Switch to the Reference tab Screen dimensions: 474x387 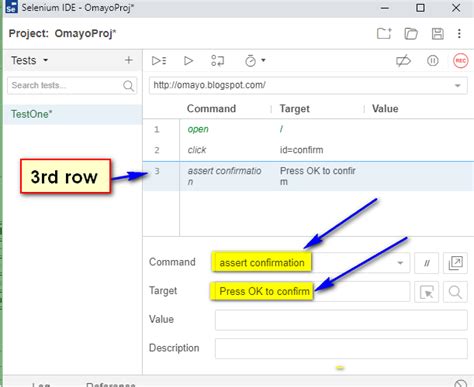111,384
